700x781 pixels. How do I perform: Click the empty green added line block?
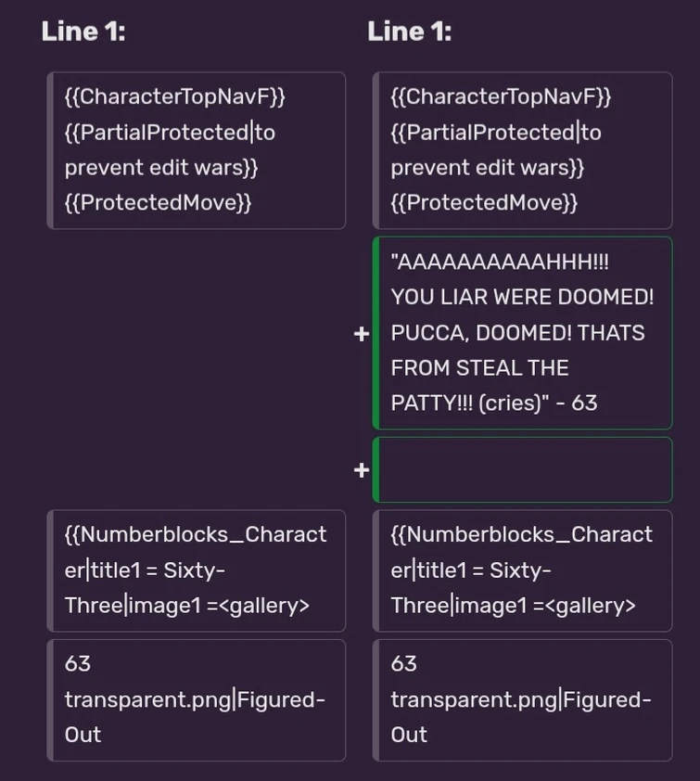coord(522,469)
